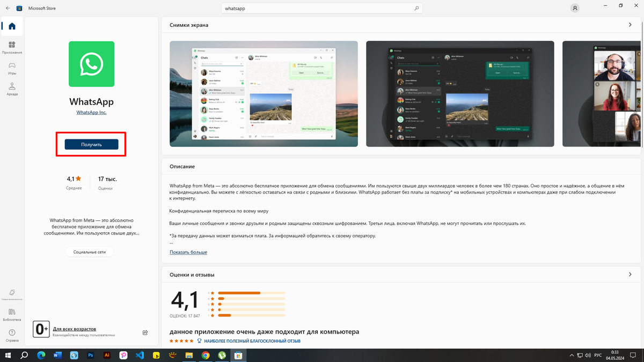The width and height of the screenshot is (644, 362).
Task: Open the new features megaphone icon in sidebar
Action: point(12,292)
